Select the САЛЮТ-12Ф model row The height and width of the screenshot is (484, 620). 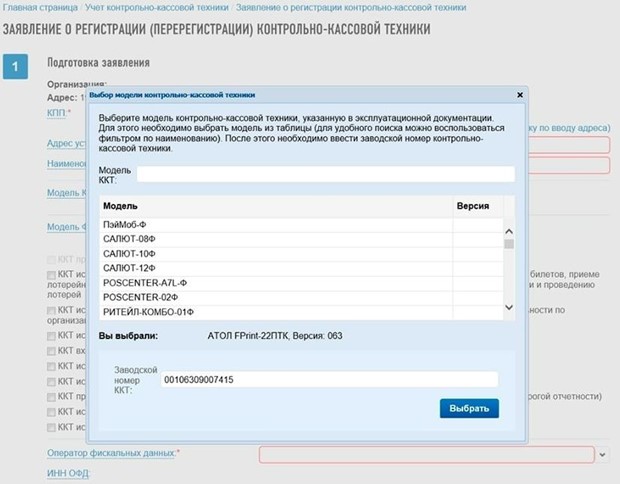pyautogui.click(x=301, y=268)
